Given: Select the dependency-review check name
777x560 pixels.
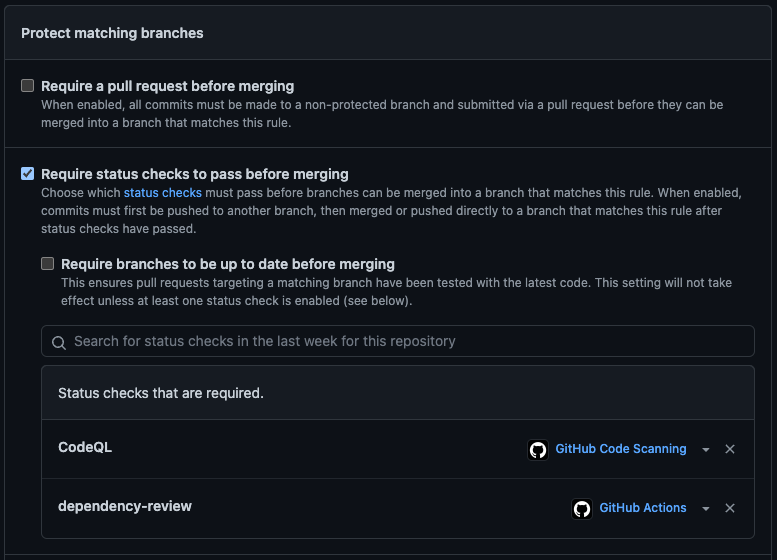Looking at the screenshot, I should click(125, 506).
